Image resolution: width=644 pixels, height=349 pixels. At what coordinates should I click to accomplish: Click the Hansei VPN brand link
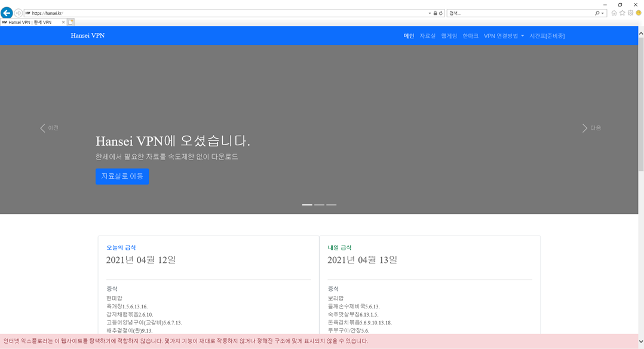coord(88,36)
